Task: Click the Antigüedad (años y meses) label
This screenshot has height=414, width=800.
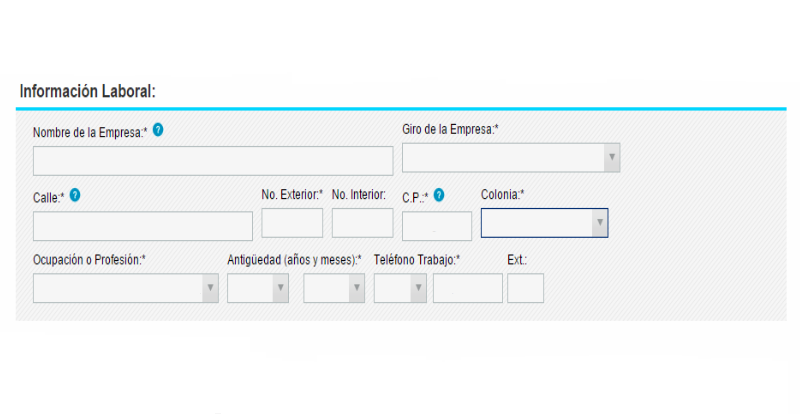Action: tap(294, 260)
